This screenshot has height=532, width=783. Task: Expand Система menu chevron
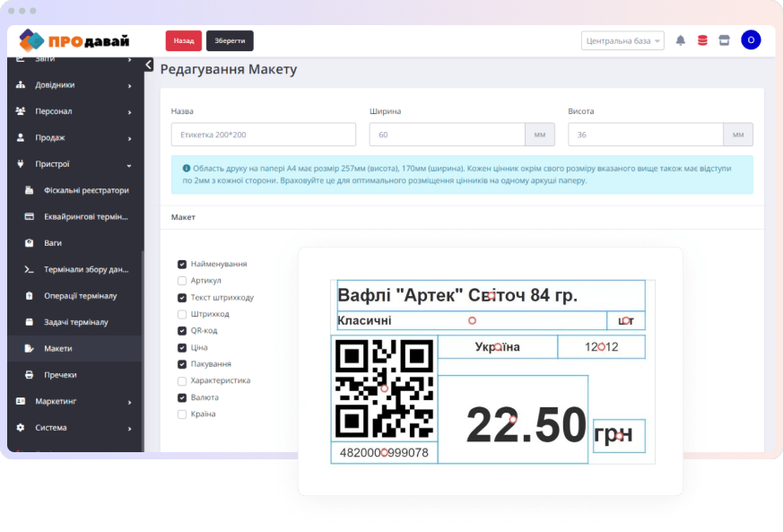130,429
